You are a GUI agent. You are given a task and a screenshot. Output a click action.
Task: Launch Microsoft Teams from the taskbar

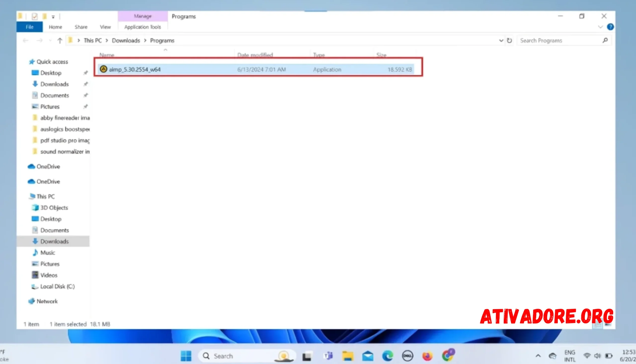coord(328,356)
